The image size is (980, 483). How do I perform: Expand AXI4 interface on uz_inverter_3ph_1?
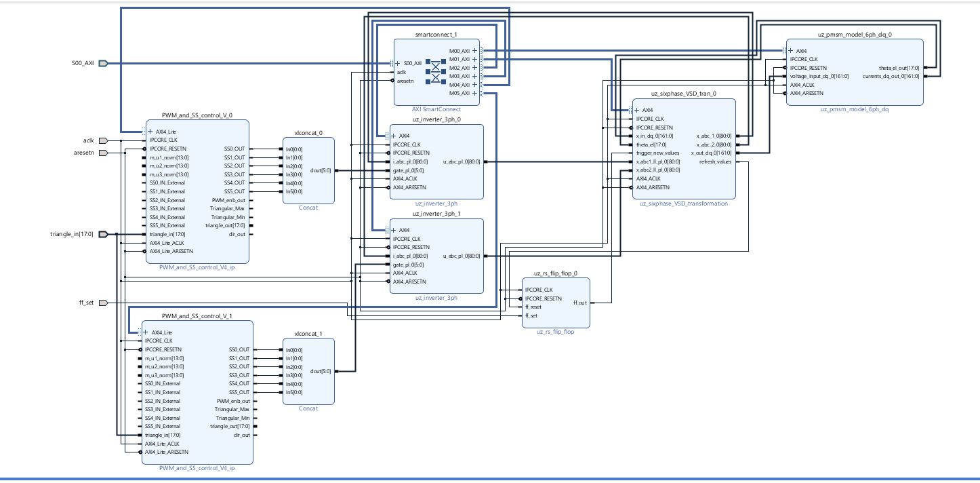click(x=394, y=230)
